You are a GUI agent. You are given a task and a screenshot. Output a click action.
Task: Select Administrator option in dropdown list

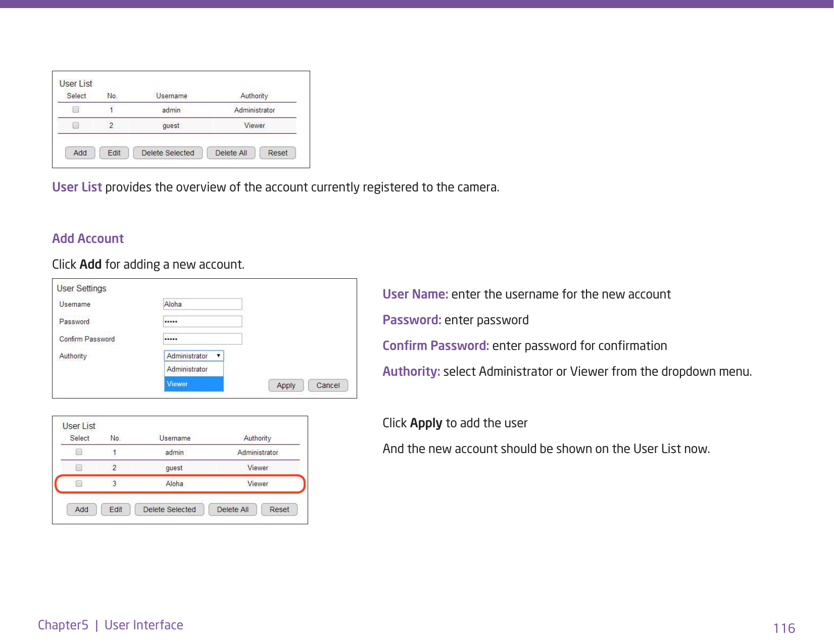[x=194, y=369]
